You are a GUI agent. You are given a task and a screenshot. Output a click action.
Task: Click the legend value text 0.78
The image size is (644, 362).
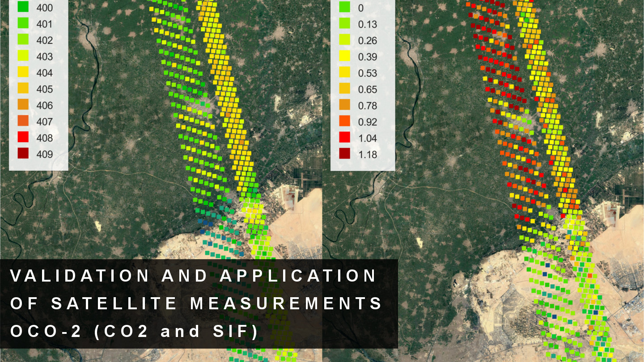pyautogui.click(x=368, y=105)
